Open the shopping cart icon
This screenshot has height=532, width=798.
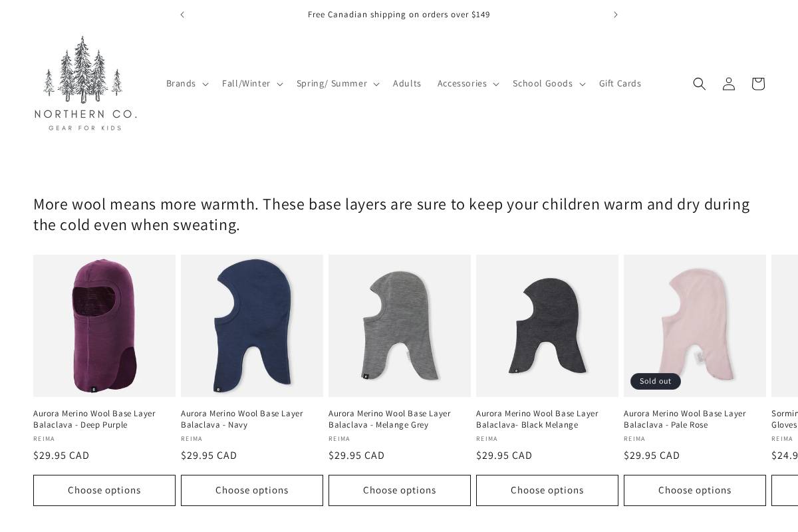click(x=757, y=84)
